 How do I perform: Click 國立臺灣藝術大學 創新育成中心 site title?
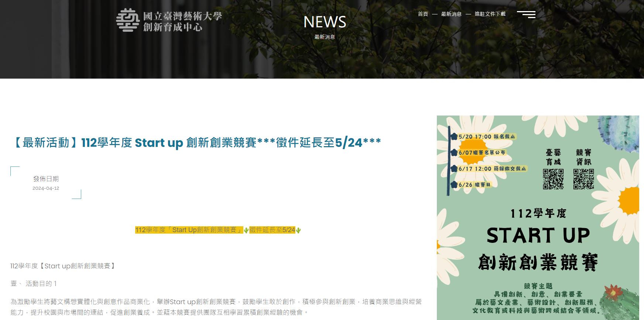click(182, 21)
